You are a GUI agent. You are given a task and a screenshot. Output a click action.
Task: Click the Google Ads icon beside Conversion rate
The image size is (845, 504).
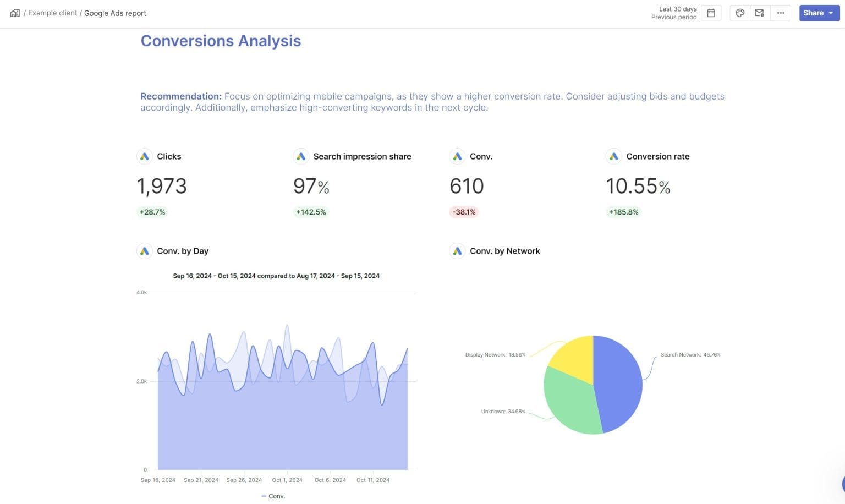[x=613, y=156]
